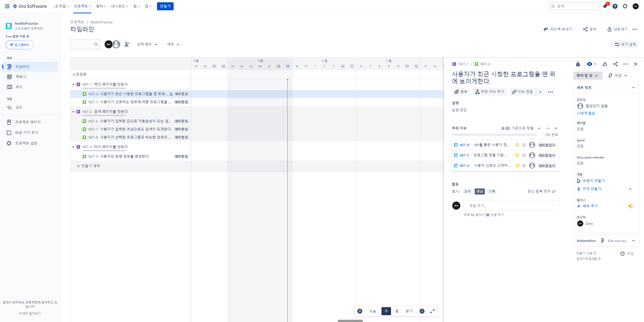Click the add people icon

coord(127,44)
